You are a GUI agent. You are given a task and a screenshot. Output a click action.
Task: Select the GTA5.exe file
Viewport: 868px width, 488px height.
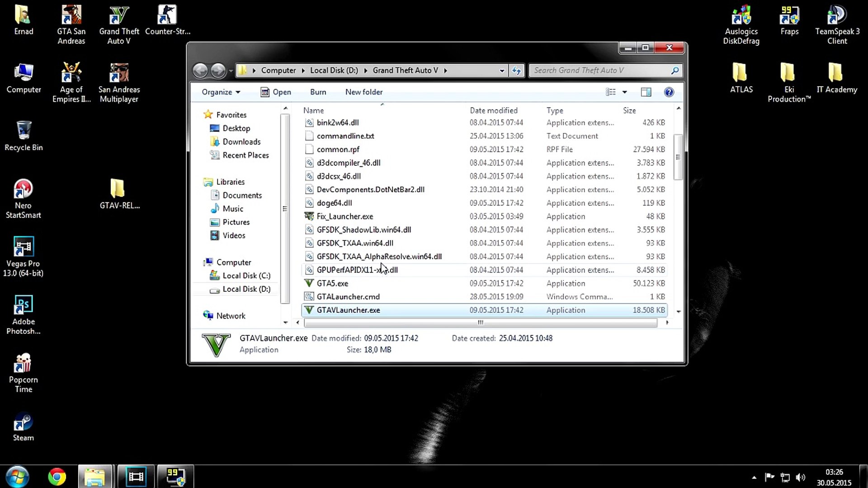coord(332,283)
